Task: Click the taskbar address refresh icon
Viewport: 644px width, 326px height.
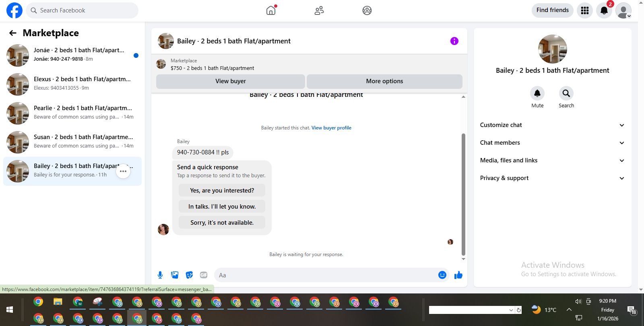Action: tap(519, 310)
